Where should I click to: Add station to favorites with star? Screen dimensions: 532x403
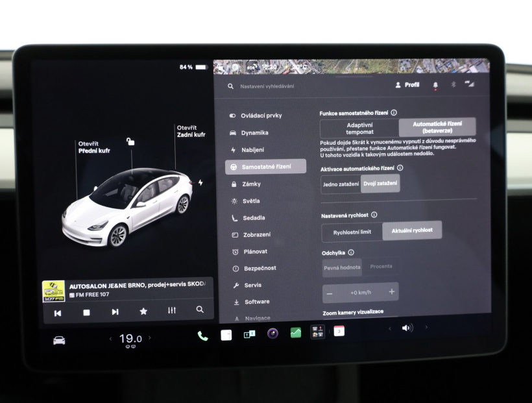(143, 311)
